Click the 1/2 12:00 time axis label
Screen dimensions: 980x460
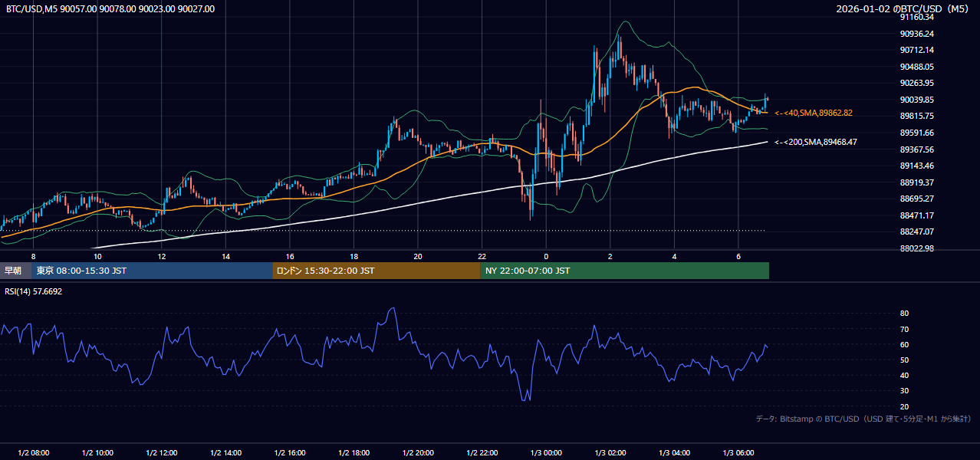(x=162, y=453)
